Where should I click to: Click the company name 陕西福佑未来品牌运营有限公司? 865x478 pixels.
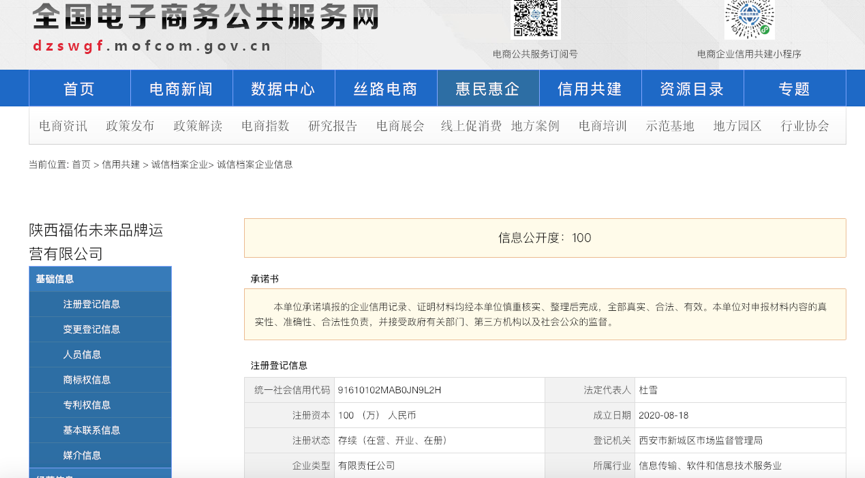96,242
